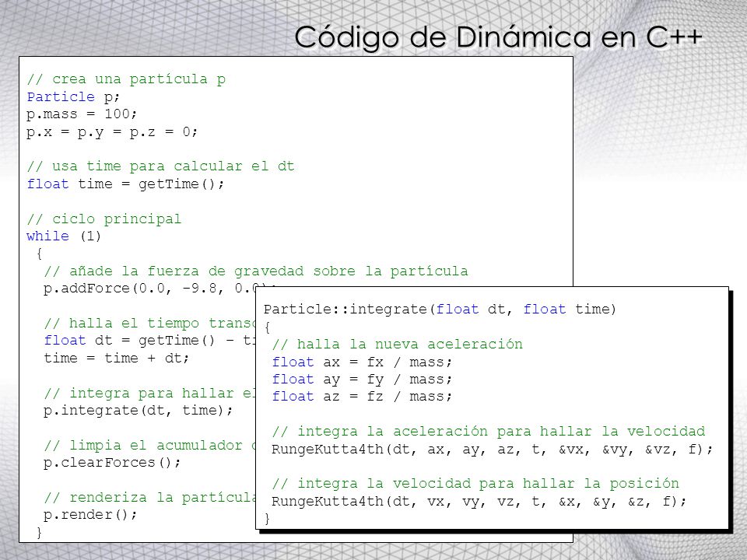Viewport: 747px width, 560px height.
Task: Click the RungeKutta4th call with &vx, &vy, &vz
Action: 492,449
